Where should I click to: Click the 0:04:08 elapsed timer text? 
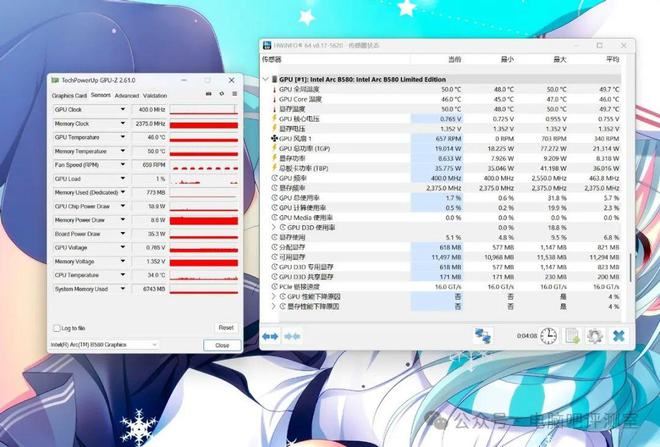pyautogui.click(x=527, y=336)
